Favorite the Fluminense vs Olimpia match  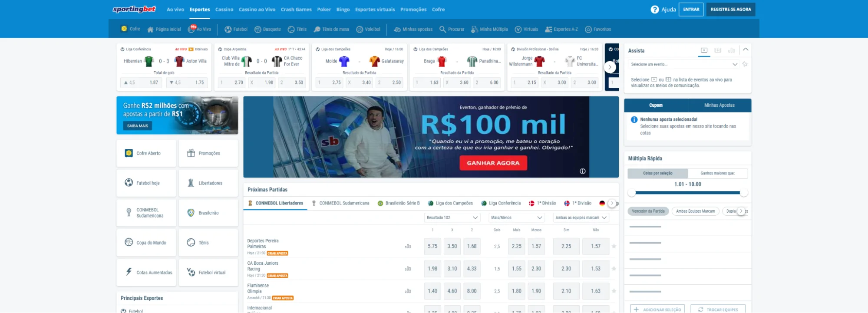point(614,291)
